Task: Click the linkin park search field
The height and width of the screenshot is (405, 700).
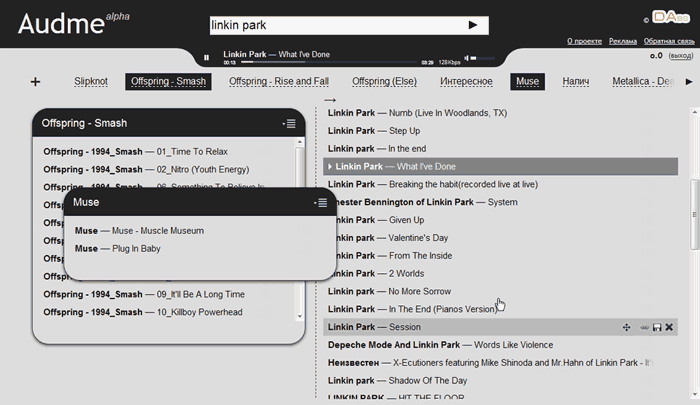Action: tap(330, 25)
